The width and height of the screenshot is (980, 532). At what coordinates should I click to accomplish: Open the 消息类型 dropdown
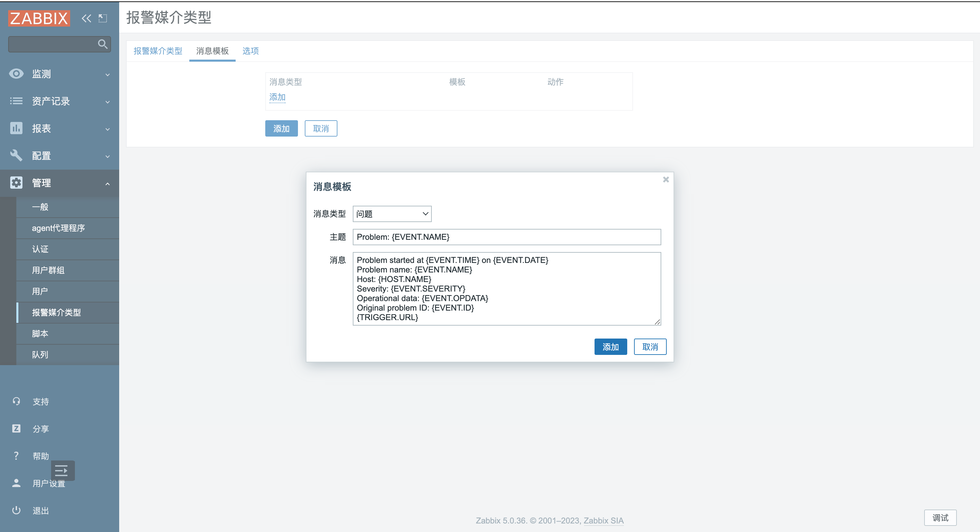tap(392, 214)
